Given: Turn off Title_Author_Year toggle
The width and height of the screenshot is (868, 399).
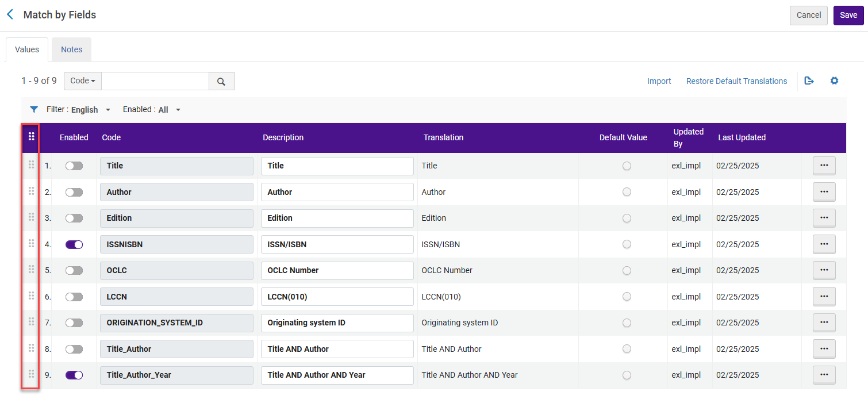Looking at the screenshot, I should coord(74,375).
